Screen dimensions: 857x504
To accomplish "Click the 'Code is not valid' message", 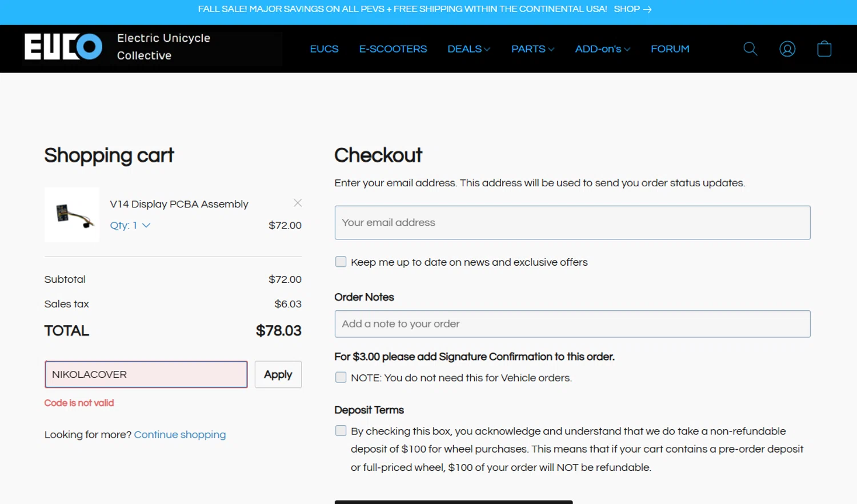I will [79, 403].
